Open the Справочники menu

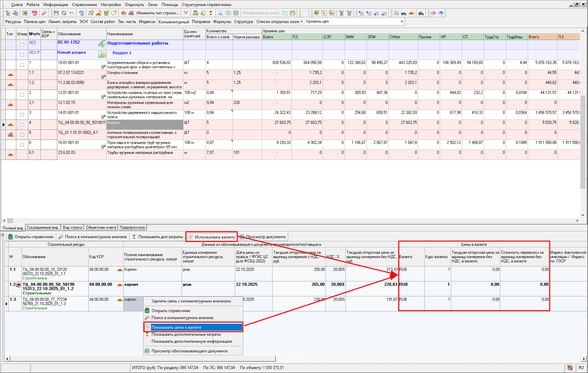point(84,5)
